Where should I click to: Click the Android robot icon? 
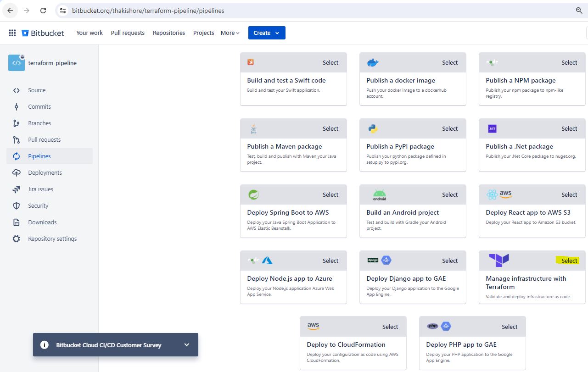(379, 195)
